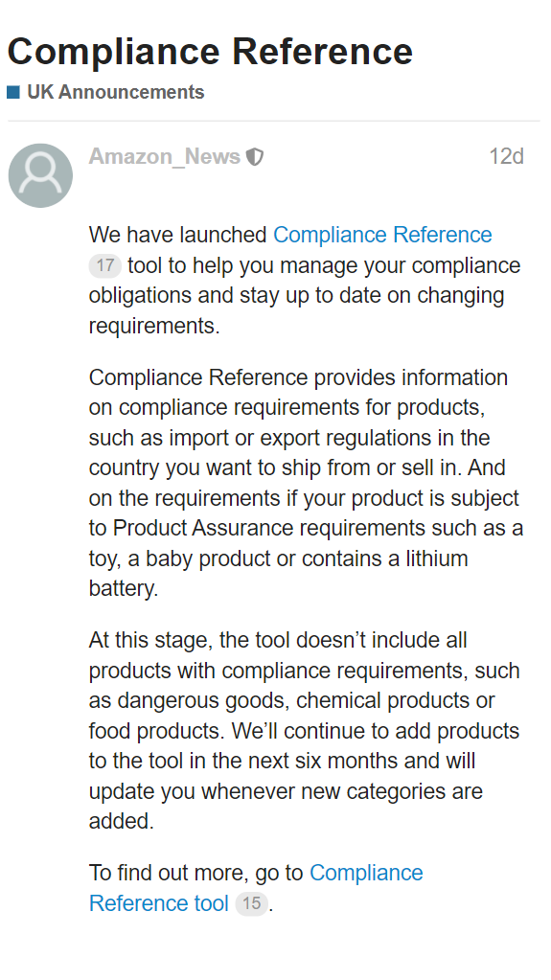Click the Compliance Reference page title
551x980 pixels.
tap(210, 51)
